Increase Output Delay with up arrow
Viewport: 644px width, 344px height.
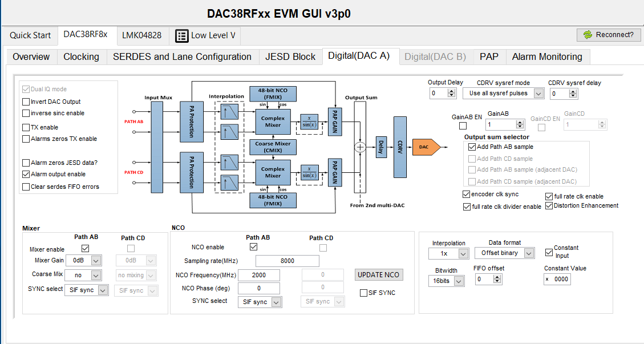[452, 91]
